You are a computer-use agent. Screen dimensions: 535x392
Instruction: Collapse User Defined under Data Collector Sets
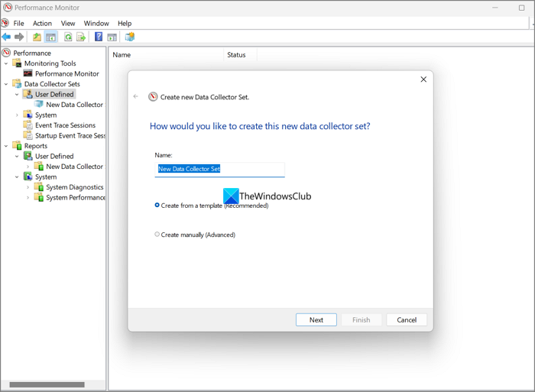[17, 95]
